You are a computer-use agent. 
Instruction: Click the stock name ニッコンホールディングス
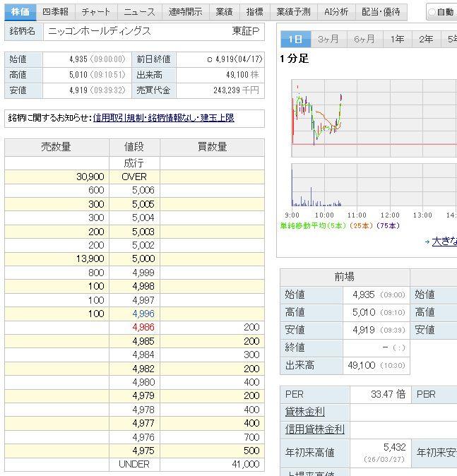(x=100, y=31)
